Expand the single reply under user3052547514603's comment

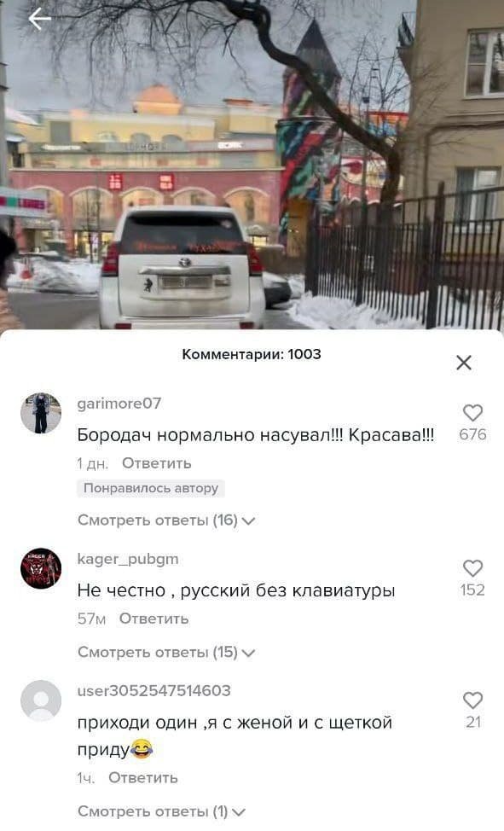pos(162,811)
